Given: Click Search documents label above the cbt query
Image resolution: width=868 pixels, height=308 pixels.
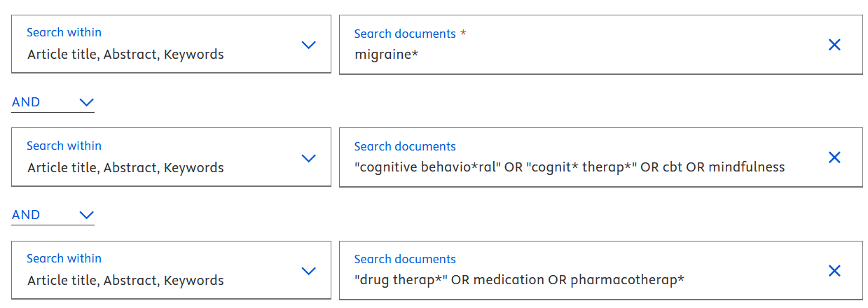Looking at the screenshot, I should 405,146.
